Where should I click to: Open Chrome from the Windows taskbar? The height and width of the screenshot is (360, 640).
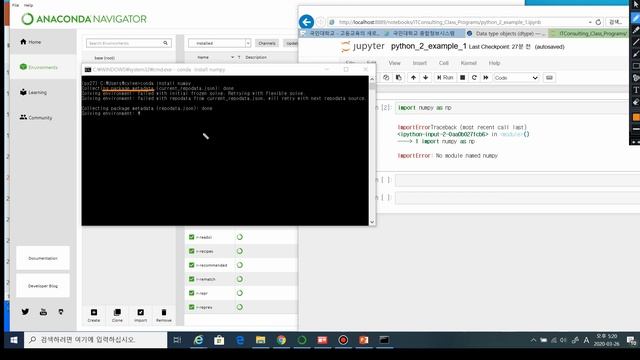point(281,340)
